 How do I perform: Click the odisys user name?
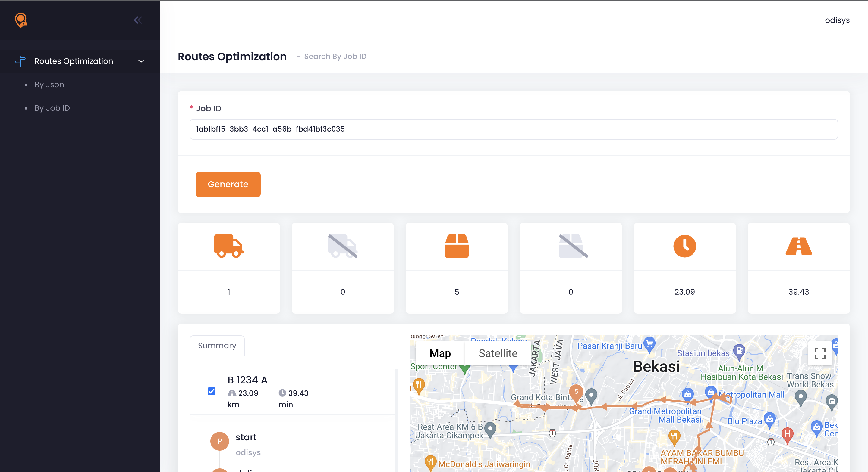pyautogui.click(x=837, y=20)
